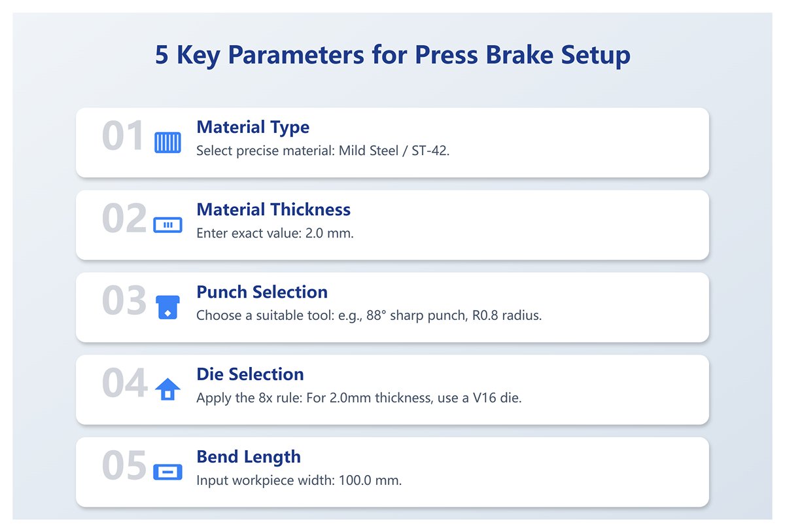
Task: Click the Mild Steel / ST-42 description text
Action: pos(323,151)
